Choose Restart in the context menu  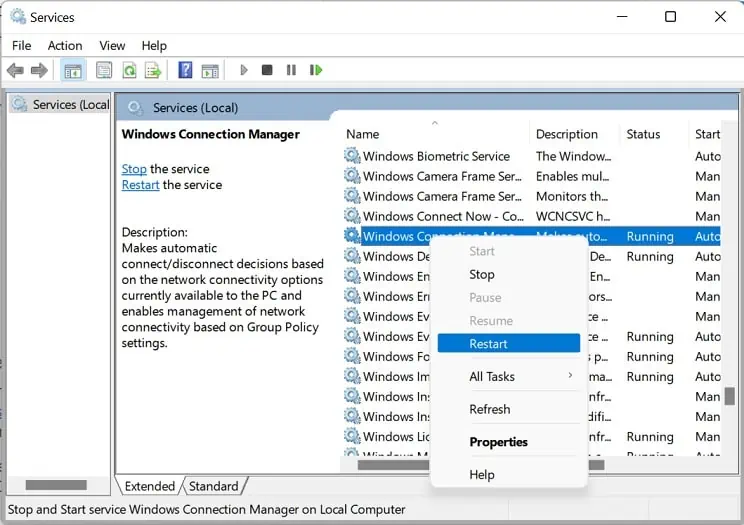pos(509,343)
